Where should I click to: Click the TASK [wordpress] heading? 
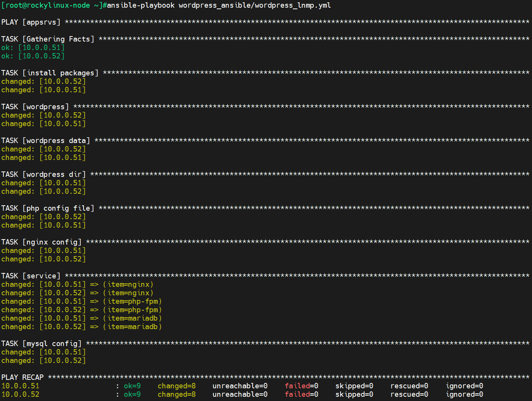[x=35, y=106]
